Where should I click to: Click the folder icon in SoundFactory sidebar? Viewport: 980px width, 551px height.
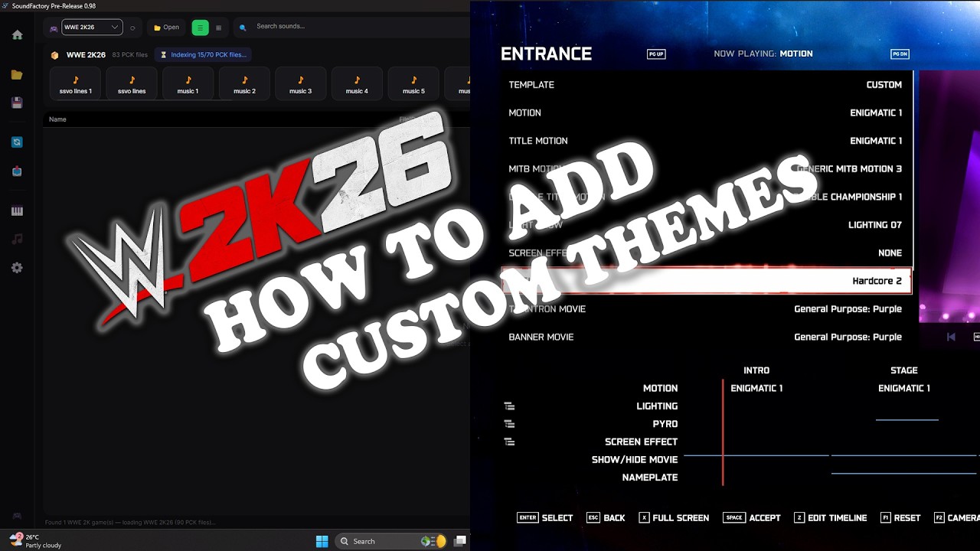click(17, 75)
